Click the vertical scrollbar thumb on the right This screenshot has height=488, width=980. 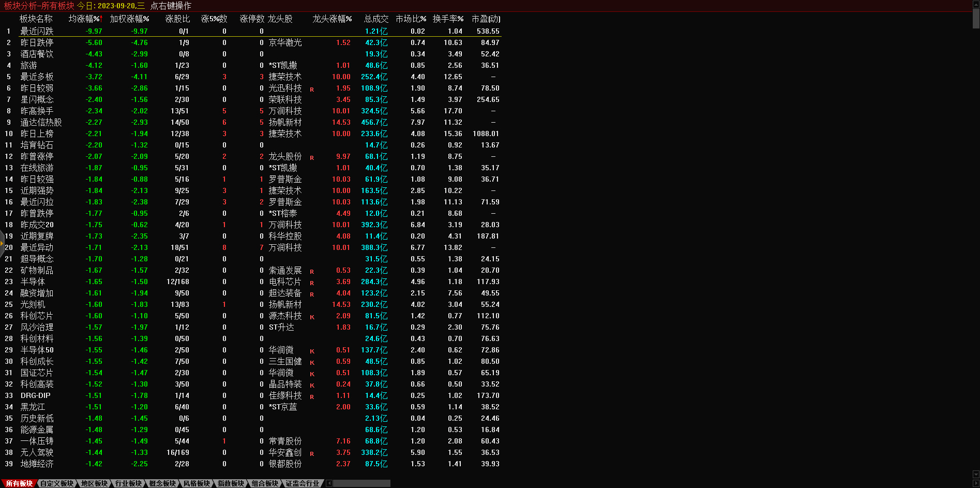pos(976,18)
